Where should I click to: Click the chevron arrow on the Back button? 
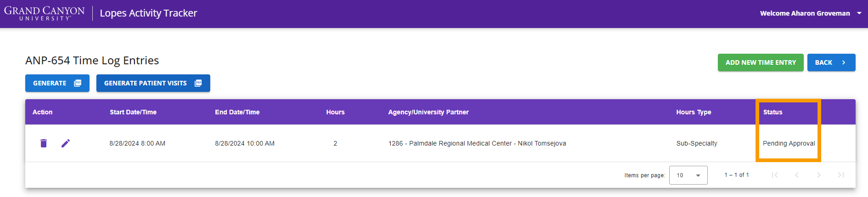pyautogui.click(x=844, y=62)
